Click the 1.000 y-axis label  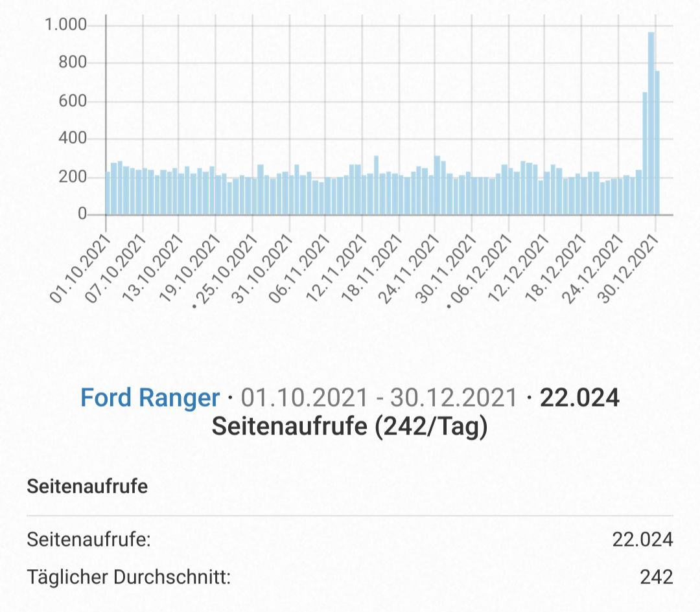65,25
